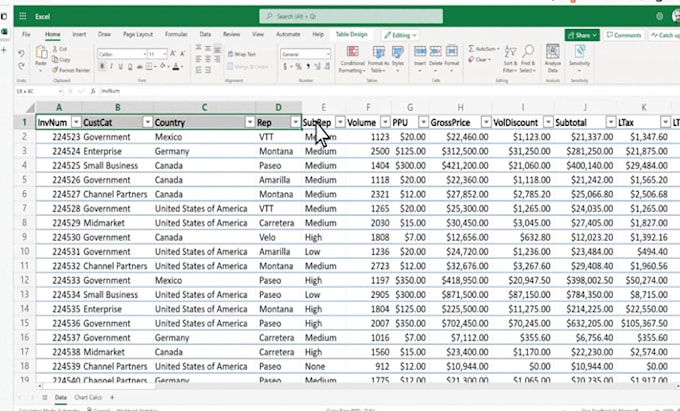Select column header H
The height and width of the screenshot is (411, 680).
click(460, 107)
